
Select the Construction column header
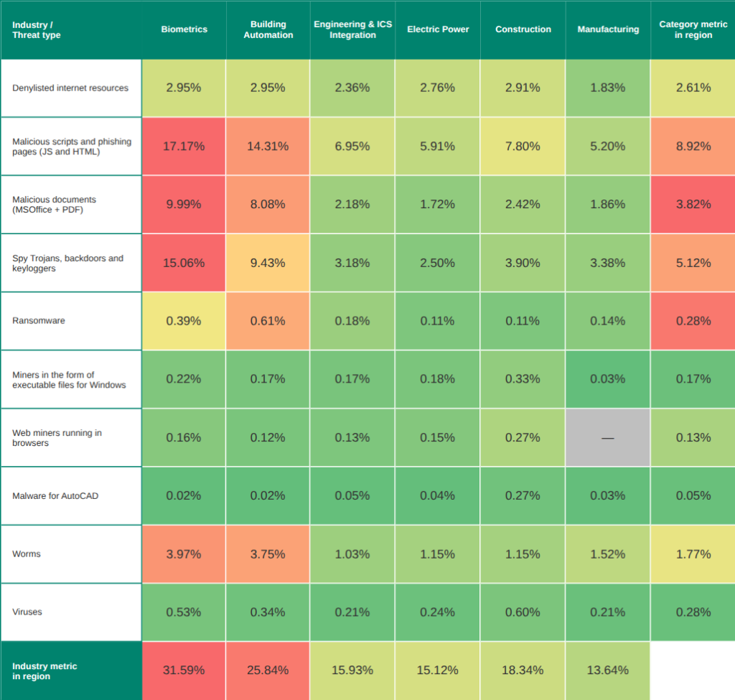coord(523,29)
